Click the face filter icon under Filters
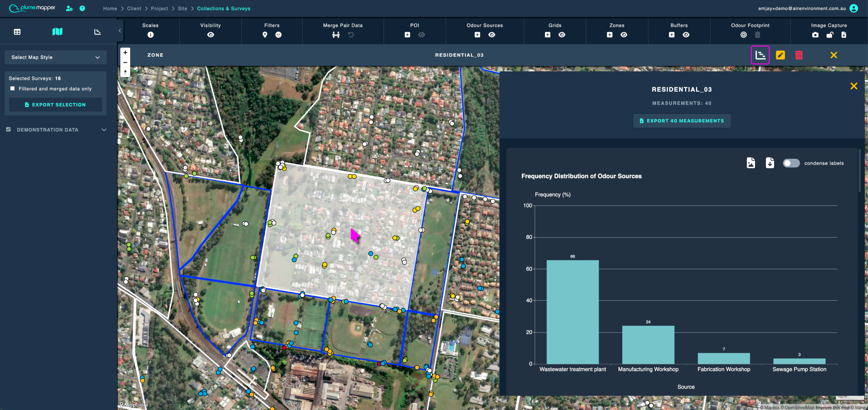868x410 pixels. 279,35
